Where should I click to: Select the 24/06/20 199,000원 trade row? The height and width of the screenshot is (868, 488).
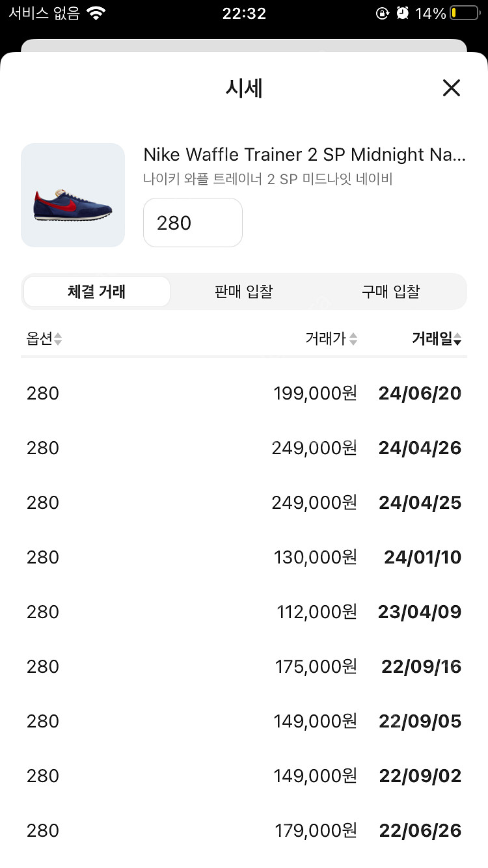click(244, 393)
